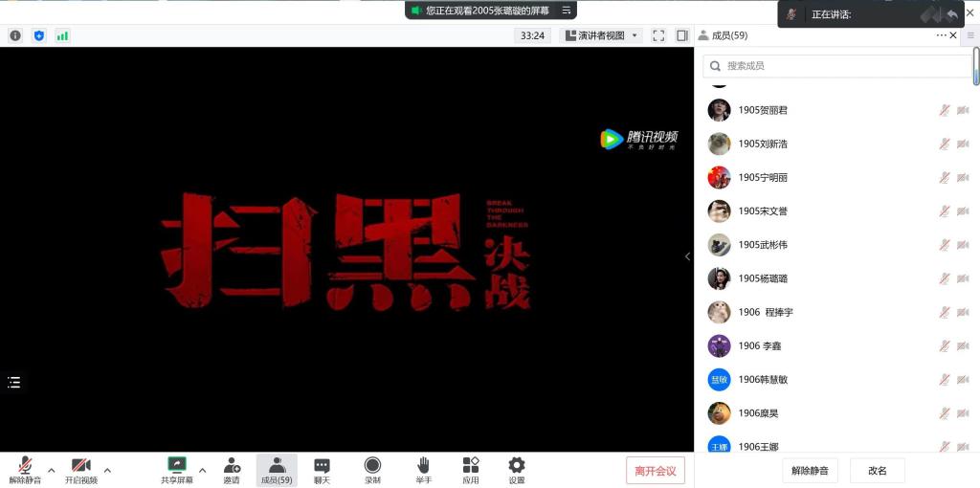Open the Speaker View dropdown
The width and height of the screenshot is (980, 488).
(601, 35)
